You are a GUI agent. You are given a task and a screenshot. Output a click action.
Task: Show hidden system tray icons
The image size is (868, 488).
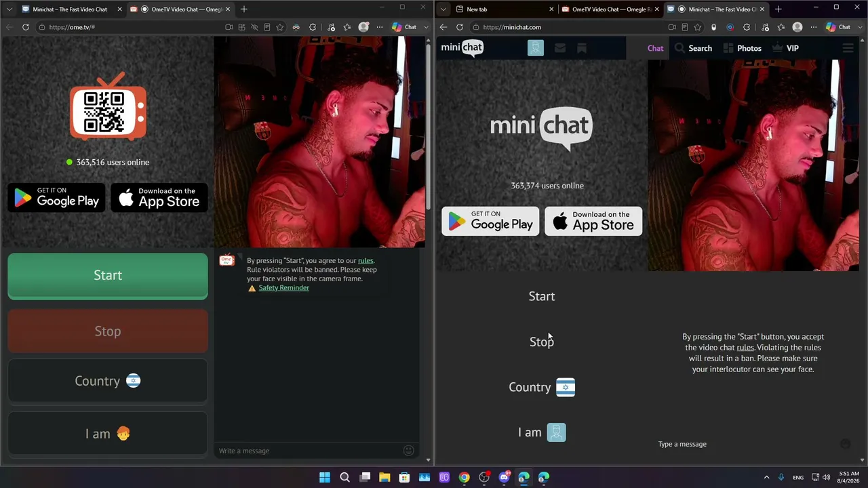pyautogui.click(x=766, y=477)
